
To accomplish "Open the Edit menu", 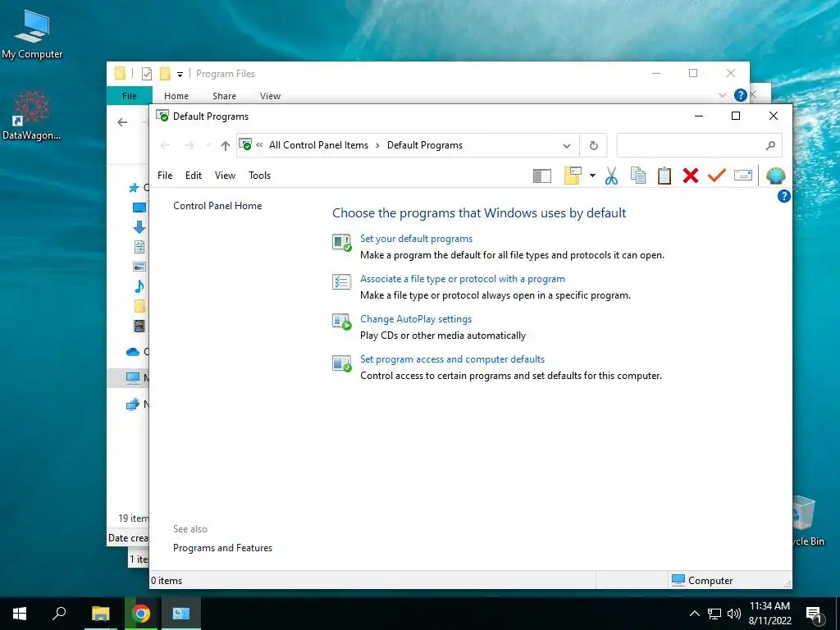I will click(x=194, y=176).
